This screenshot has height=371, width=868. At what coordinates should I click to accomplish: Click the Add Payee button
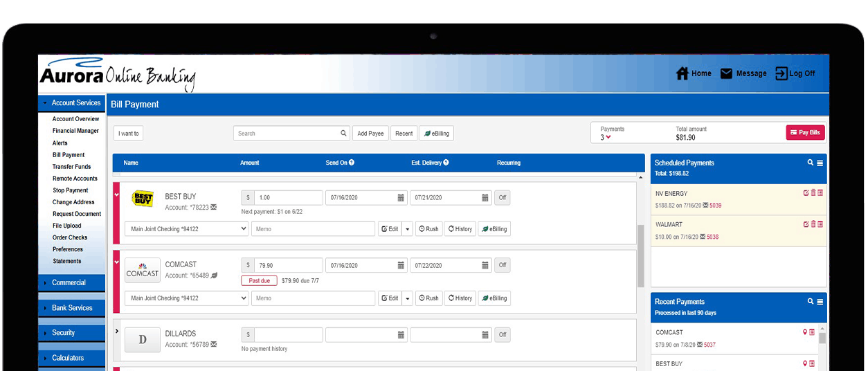[370, 134]
